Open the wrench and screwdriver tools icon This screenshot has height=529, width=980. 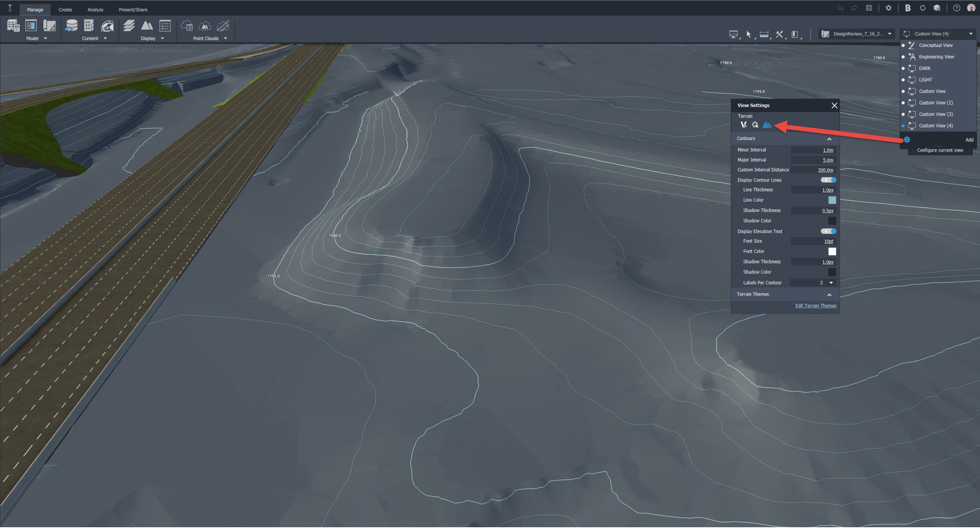pos(780,34)
